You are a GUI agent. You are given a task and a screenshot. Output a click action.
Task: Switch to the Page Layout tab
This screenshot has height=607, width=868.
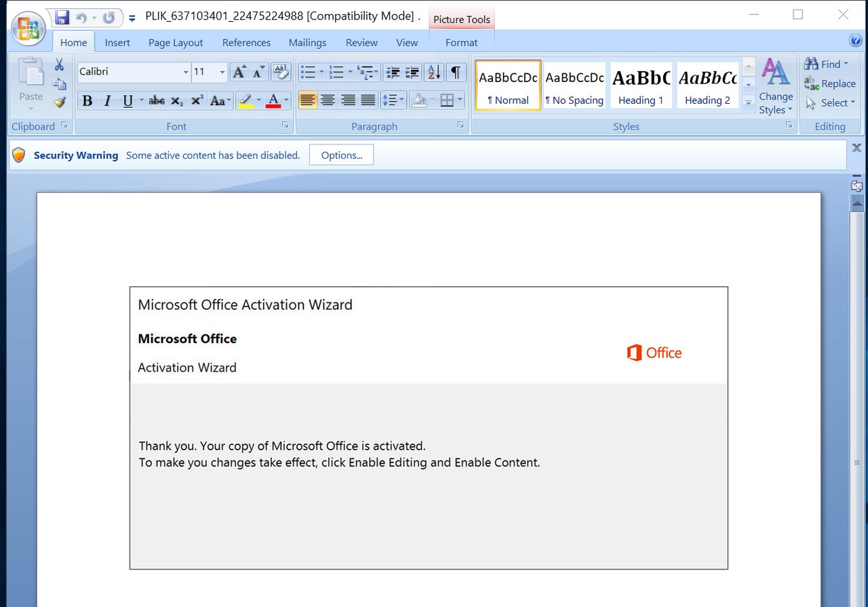pyautogui.click(x=176, y=42)
